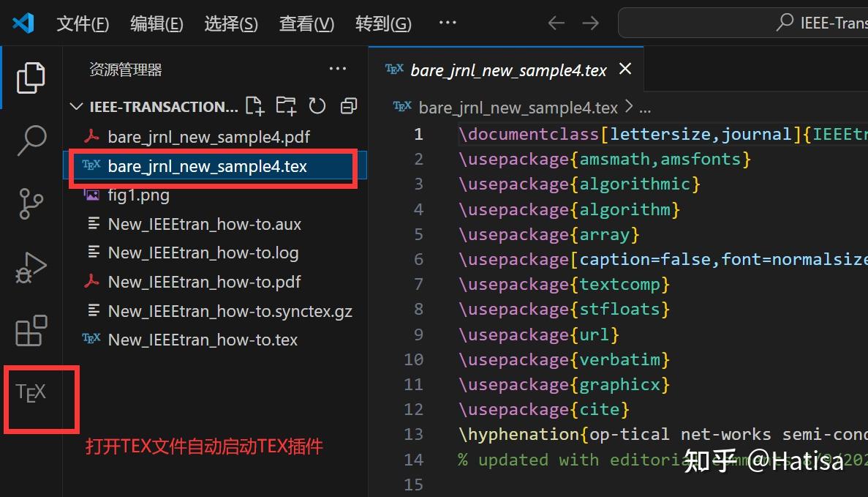Create a new file via Explorer icon
Image resolution: width=868 pixels, height=497 pixels.
pos(254,105)
